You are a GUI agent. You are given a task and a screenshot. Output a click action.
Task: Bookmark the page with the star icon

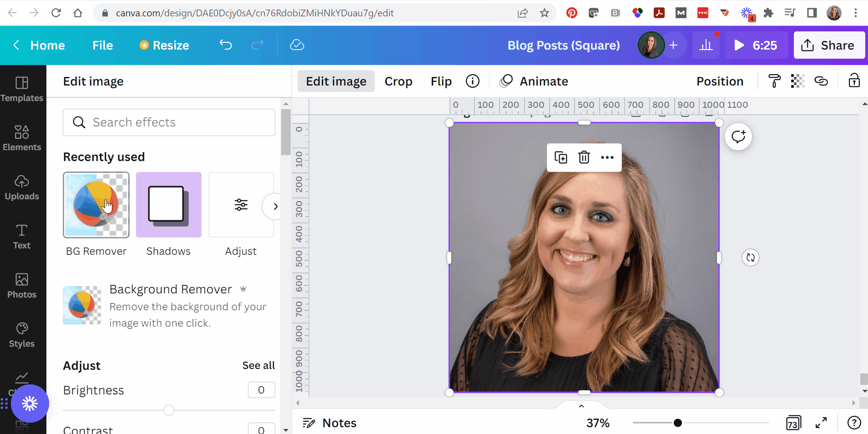click(x=545, y=13)
